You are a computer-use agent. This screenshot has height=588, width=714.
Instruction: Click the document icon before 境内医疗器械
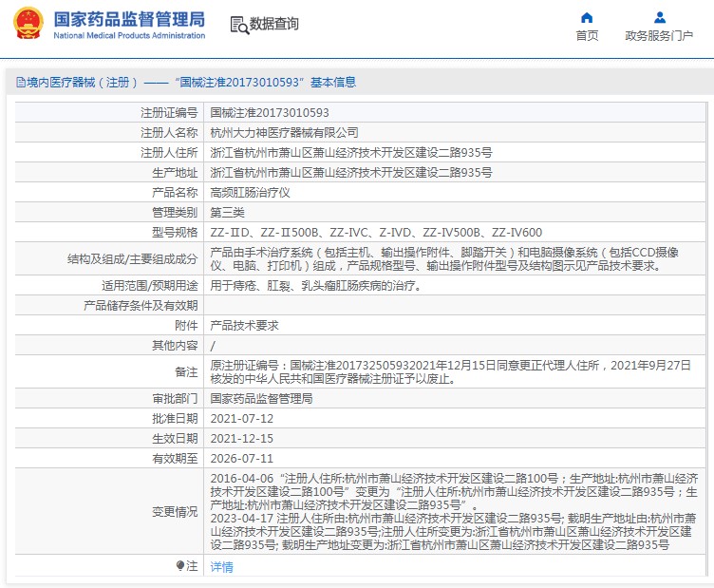tap(20, 83)
